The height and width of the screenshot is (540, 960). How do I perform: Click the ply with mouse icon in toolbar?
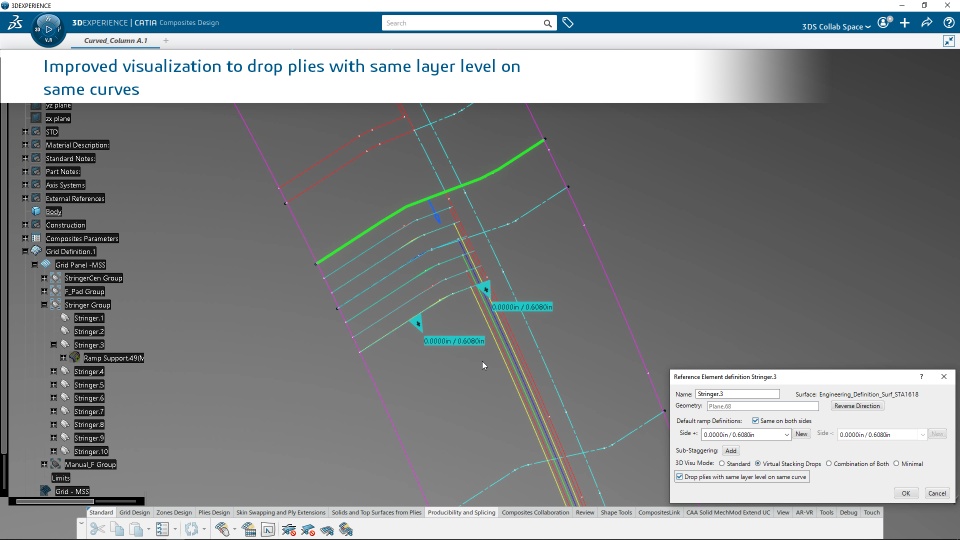pos(222,529)
